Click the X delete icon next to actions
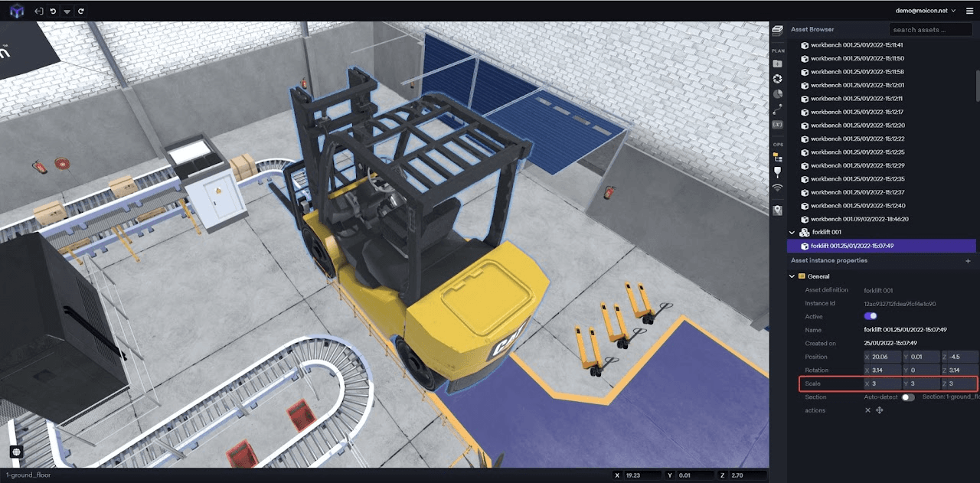This screenshot has height=483, width=980. [x=867, y=410]
